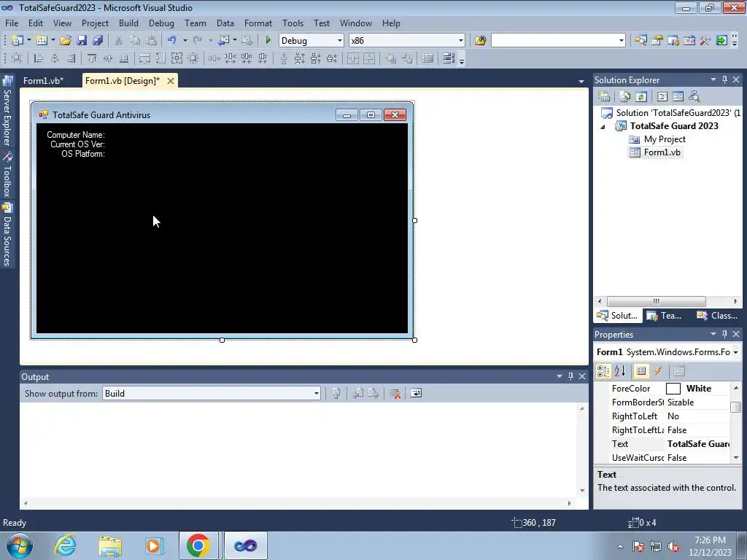Viewport: 747px width, 560px height.
Task: Open the Server Explorer side tab
Action: click(x=7, y=111)
